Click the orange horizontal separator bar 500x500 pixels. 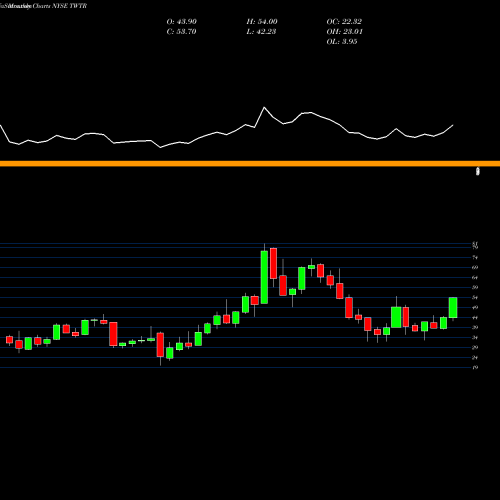pyautogui.click(x=250, y=163)
